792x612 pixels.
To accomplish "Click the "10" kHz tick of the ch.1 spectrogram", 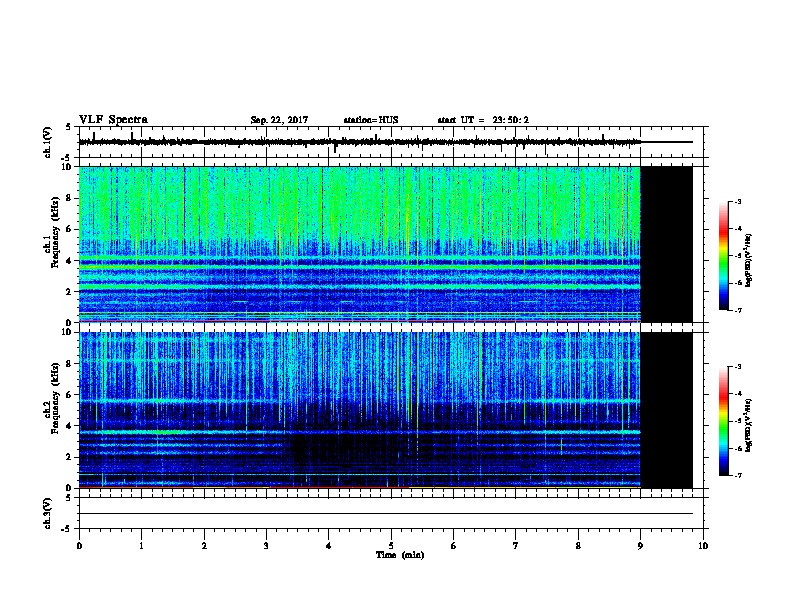I will coord(68,167).
